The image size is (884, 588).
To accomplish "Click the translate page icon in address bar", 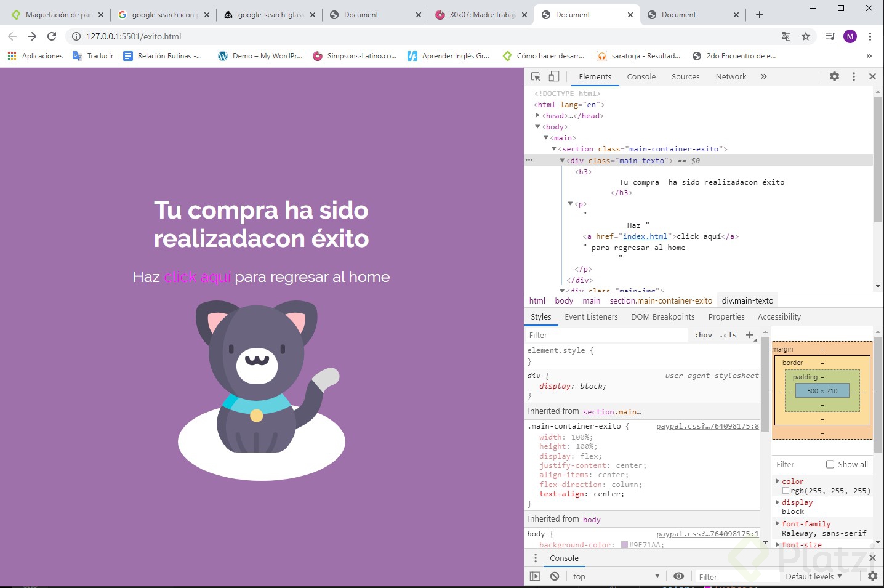I will coord(786,36).
